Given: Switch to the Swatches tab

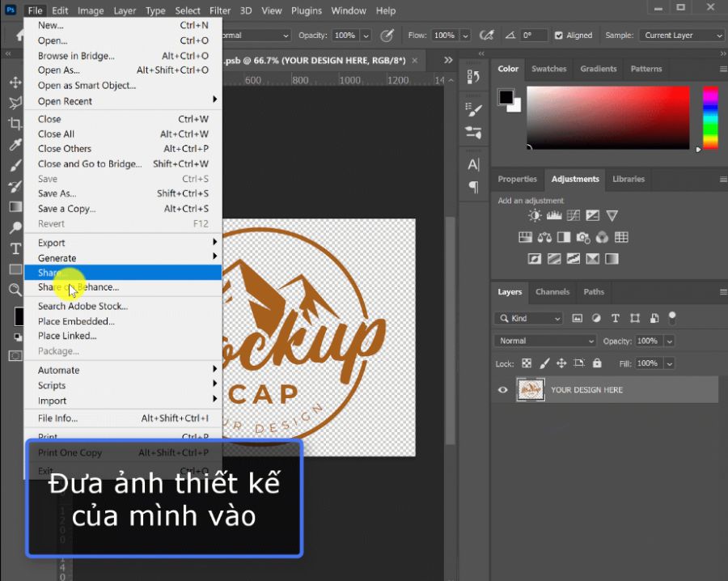Looking at the screenshot, I should coord(548,69).
